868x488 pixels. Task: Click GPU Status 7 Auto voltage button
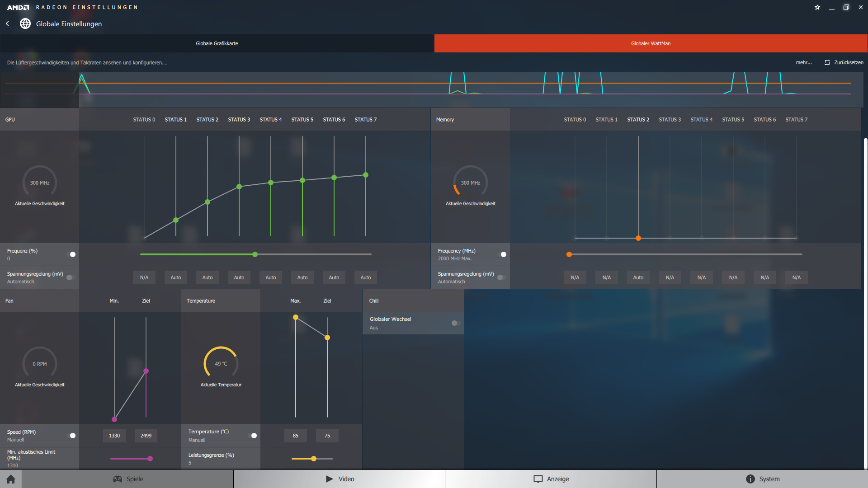click(x=365, y=277)
